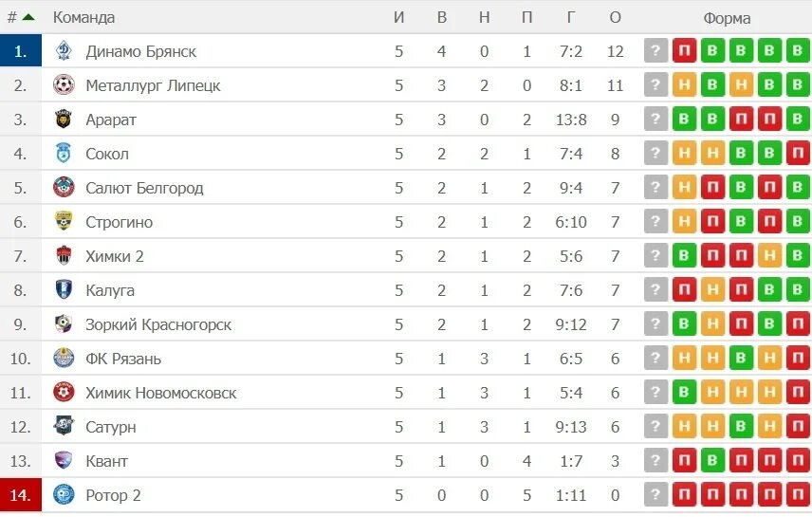Click the green В badge in Сатурн row

coord(741,426)
